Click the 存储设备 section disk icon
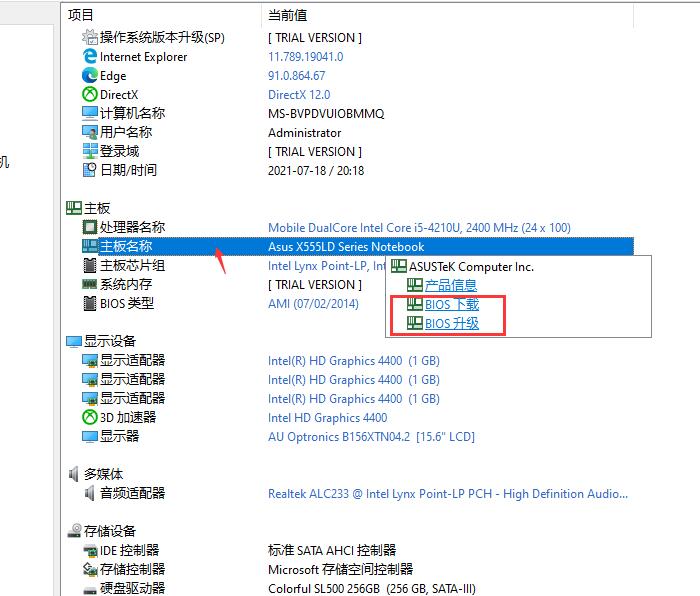Viewport: 700px width, 596px height. (x=74, y=531)
